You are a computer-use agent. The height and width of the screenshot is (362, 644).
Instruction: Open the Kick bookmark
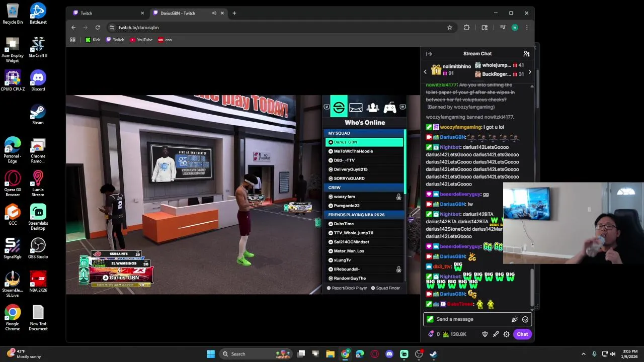[x=93, y=40]
